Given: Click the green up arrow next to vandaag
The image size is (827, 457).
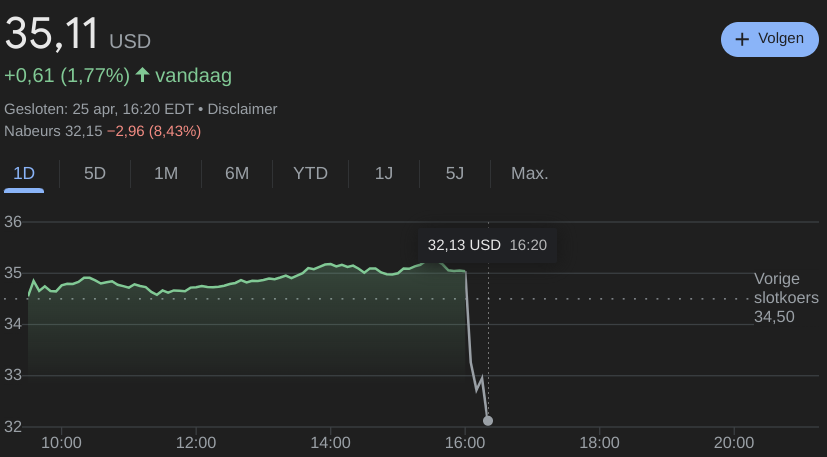Looking at the screenshot, I should pos(142,75).
